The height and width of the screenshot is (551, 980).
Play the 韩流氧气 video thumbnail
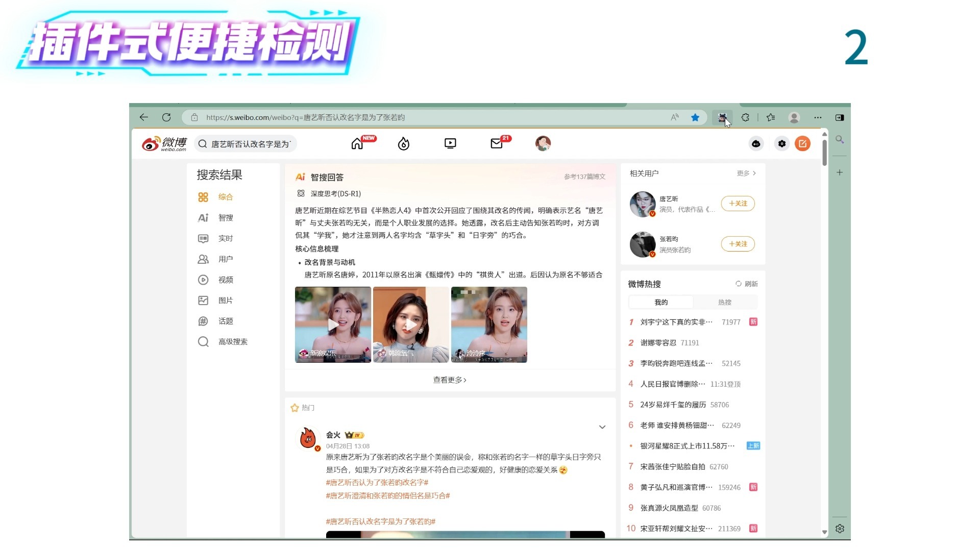[x=411, y=324]
